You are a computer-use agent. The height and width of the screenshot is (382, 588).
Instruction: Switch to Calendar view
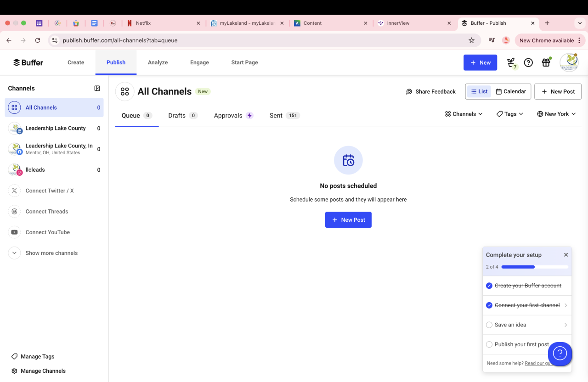(x=511, y=91)
